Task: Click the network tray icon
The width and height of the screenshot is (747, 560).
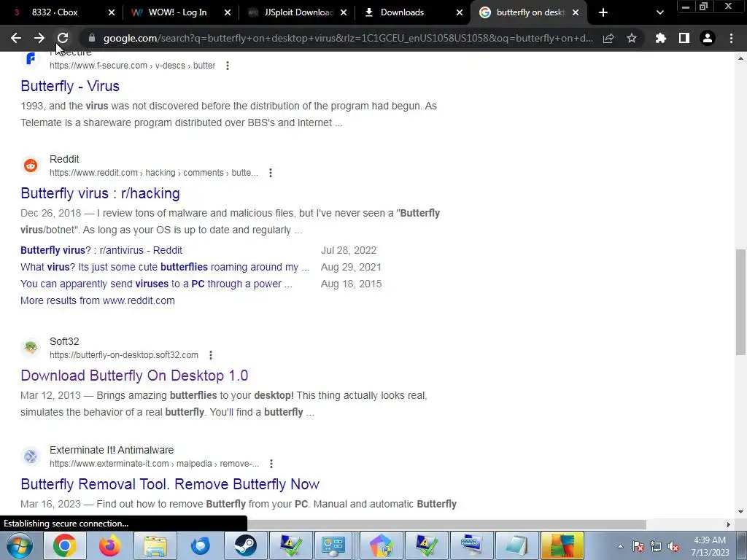Action: coord(656,546)
